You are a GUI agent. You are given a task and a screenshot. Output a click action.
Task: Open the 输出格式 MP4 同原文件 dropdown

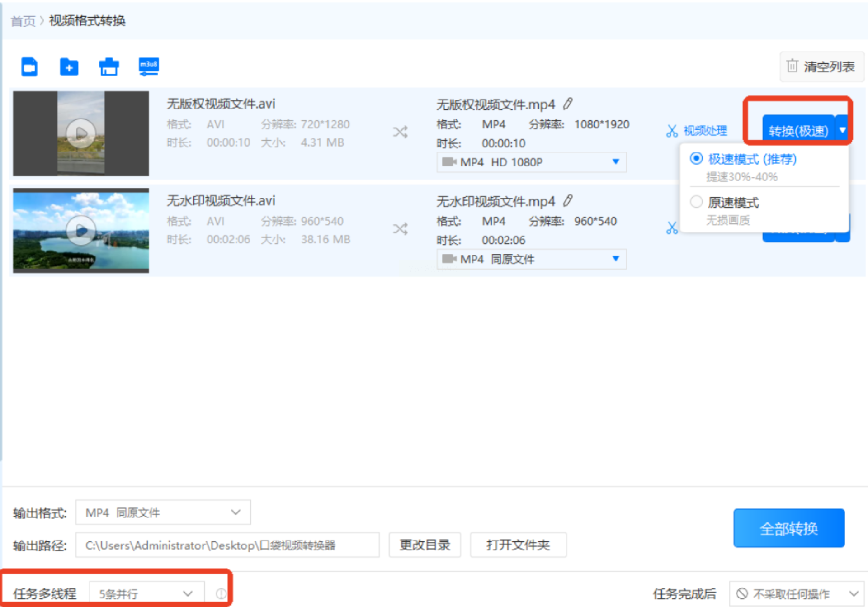tap(163, 512)
